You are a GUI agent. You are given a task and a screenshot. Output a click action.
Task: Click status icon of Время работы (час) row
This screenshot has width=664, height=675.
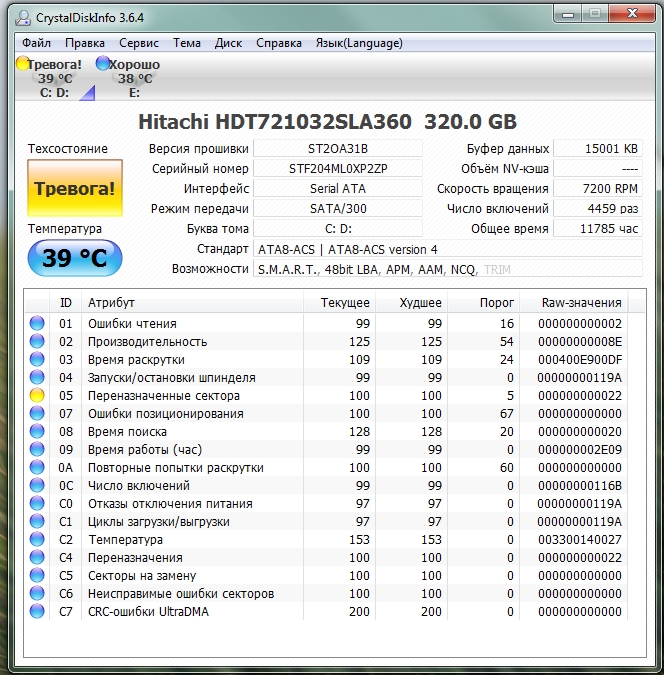point(37,449)
